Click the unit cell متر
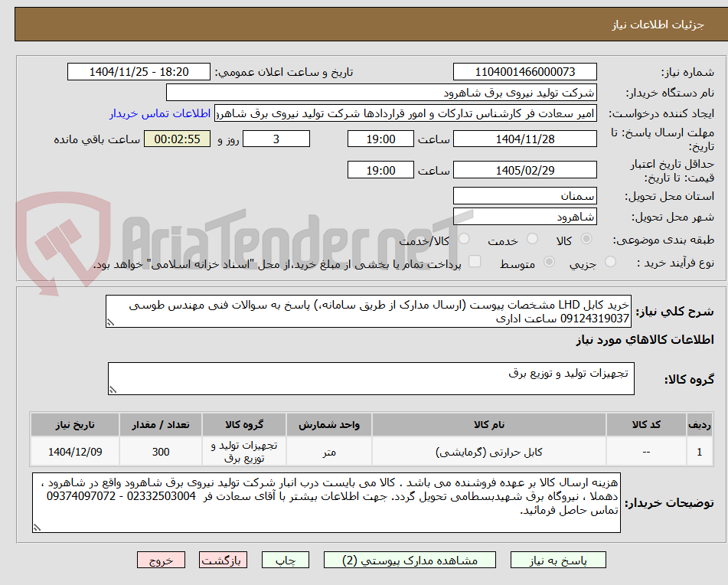This screenshot has height=585, width=728. click(x=328, y=452)
